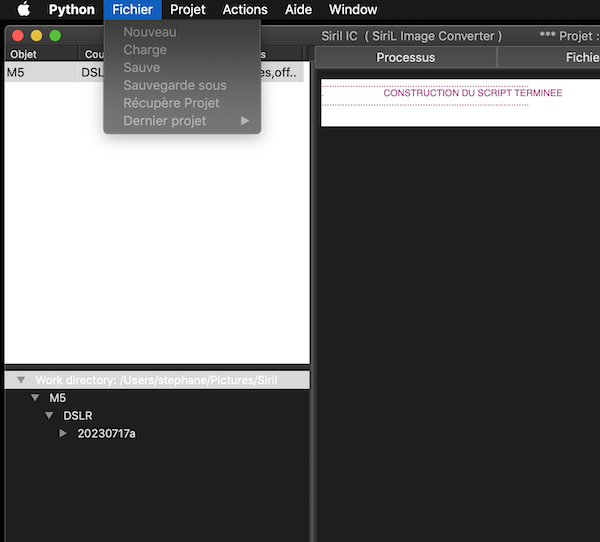600x542 pixels.
Task: Collapse the M5 tree node
Action: coord(35,398)
